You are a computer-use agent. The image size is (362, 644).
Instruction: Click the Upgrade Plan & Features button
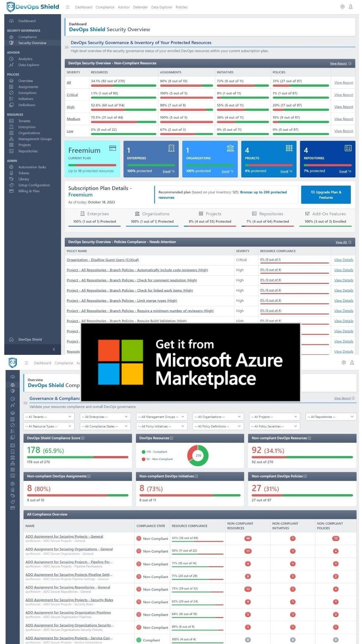click(x=326, y=195)
